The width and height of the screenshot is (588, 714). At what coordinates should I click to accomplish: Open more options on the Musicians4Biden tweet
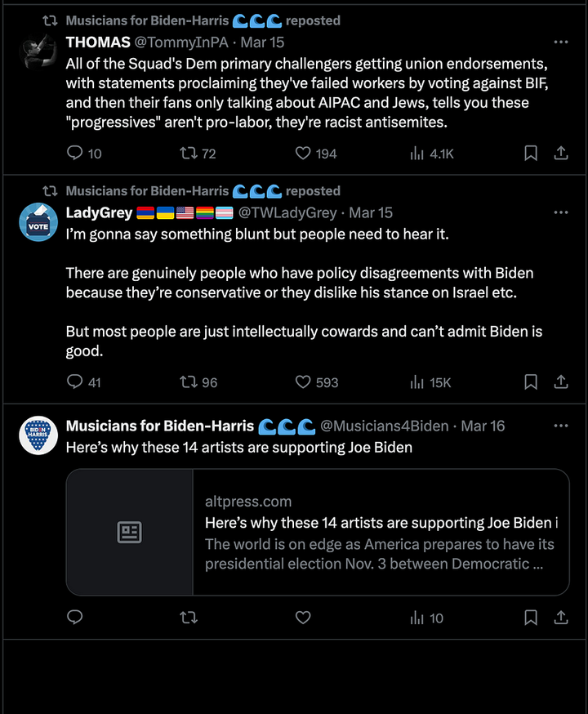[561, 426]
